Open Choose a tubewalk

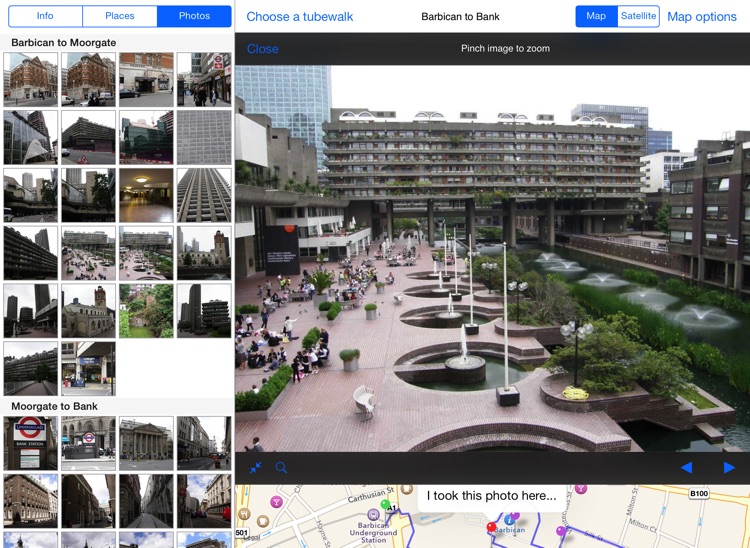pyautogui.click(x=299, y=17)
